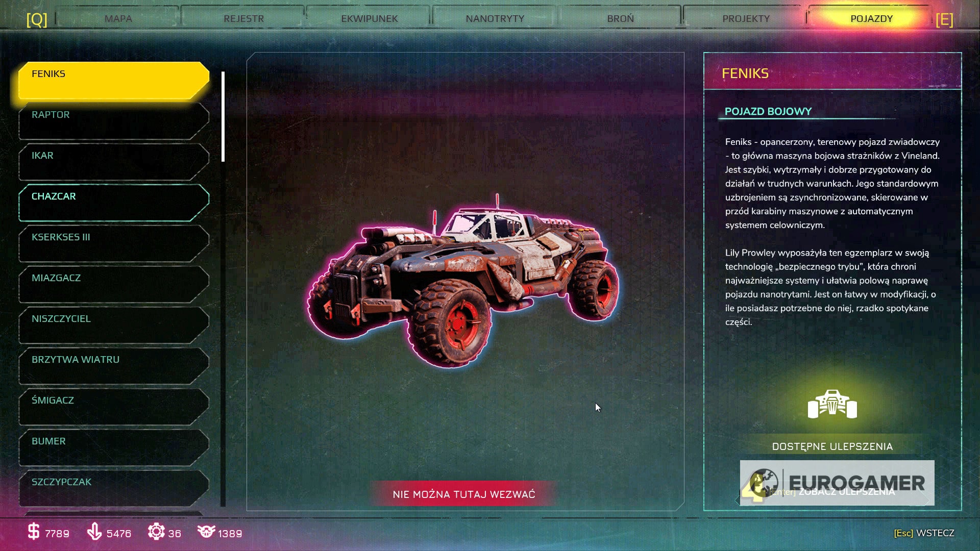The image size is (980, 551).
Task: Click the auto parts value 36
Action: pos(175,534)
